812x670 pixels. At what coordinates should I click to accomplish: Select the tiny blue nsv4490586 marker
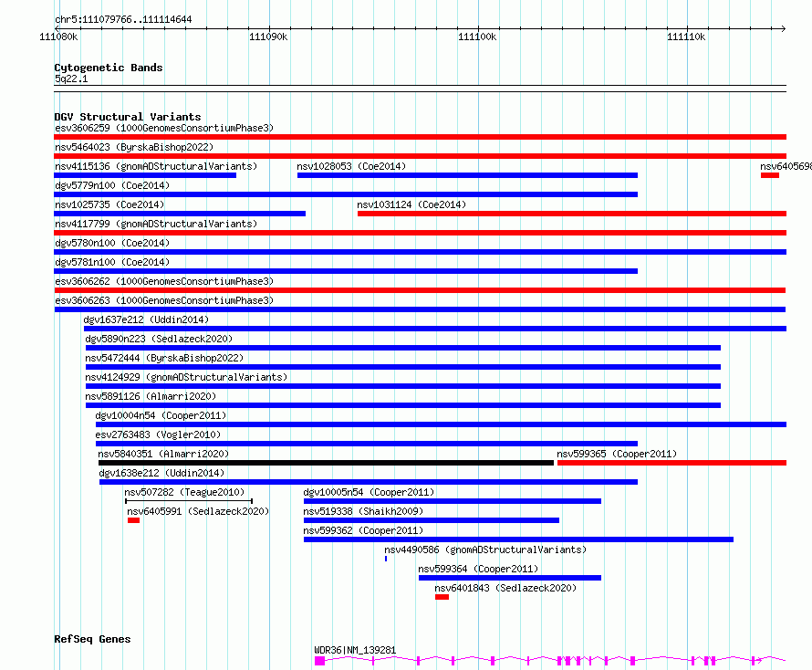(x=386, y=560)
